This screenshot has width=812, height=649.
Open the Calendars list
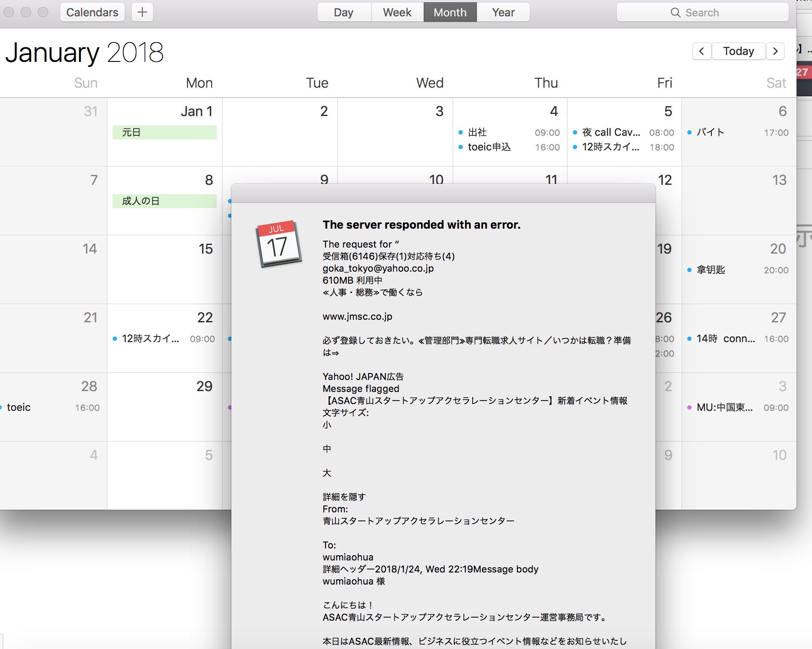pos(92,12)
